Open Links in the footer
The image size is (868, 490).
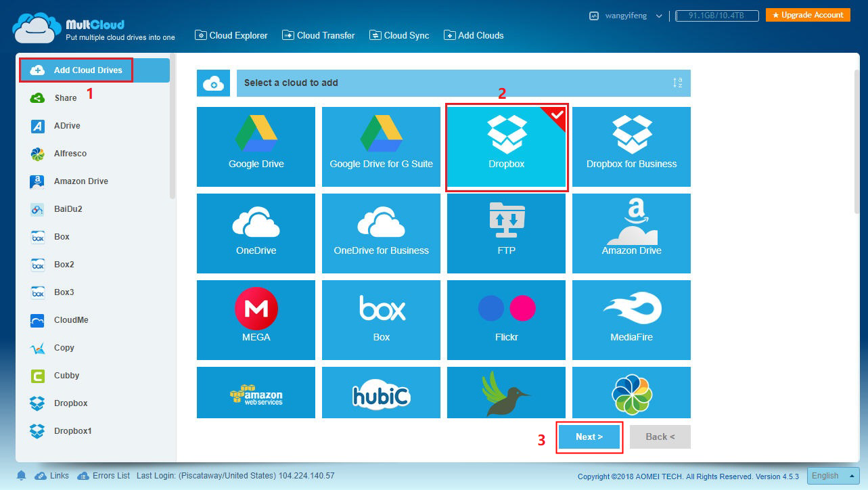(52, 476)
